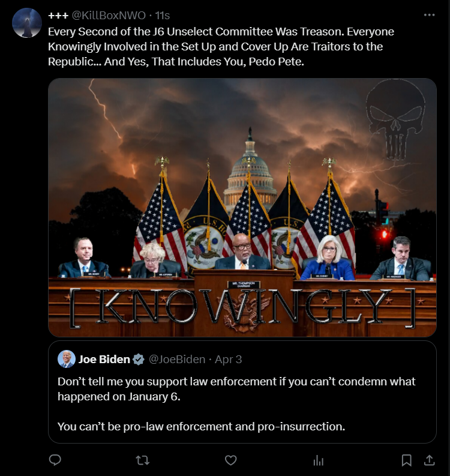
Task: Click the post text starting Every Second
Action: tap(221, 46)
